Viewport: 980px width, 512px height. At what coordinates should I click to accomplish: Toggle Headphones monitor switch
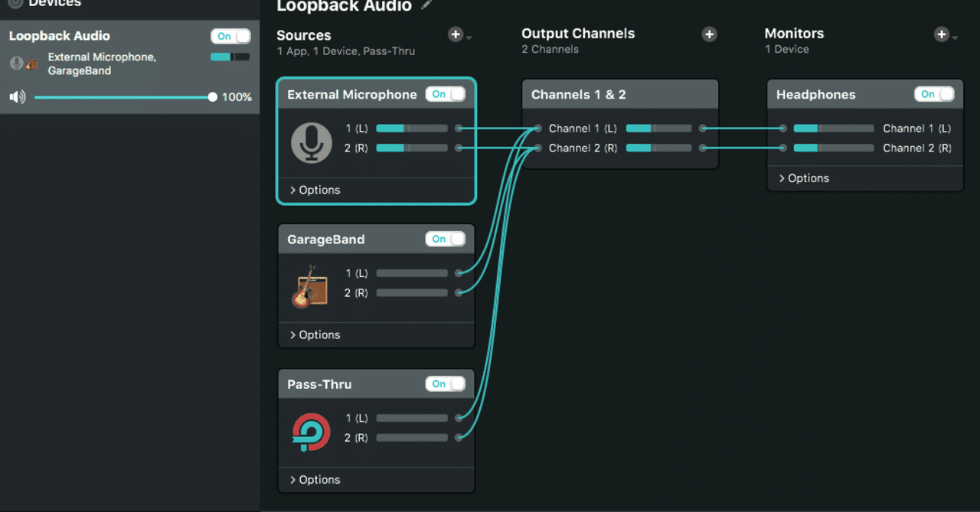(934, 94)
